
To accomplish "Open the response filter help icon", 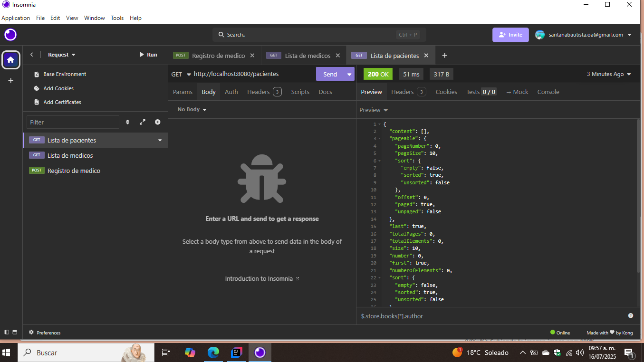I will tap(631, 316).
